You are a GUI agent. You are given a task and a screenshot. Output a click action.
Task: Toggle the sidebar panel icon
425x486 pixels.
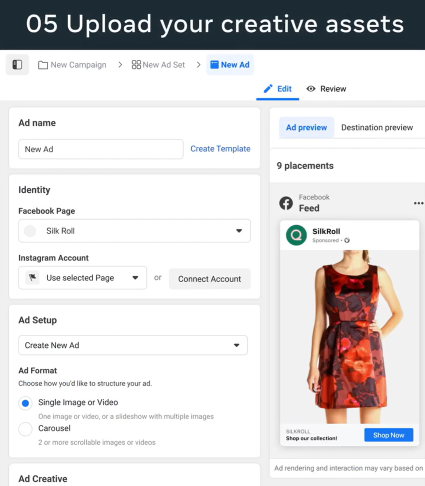[17, 65]
